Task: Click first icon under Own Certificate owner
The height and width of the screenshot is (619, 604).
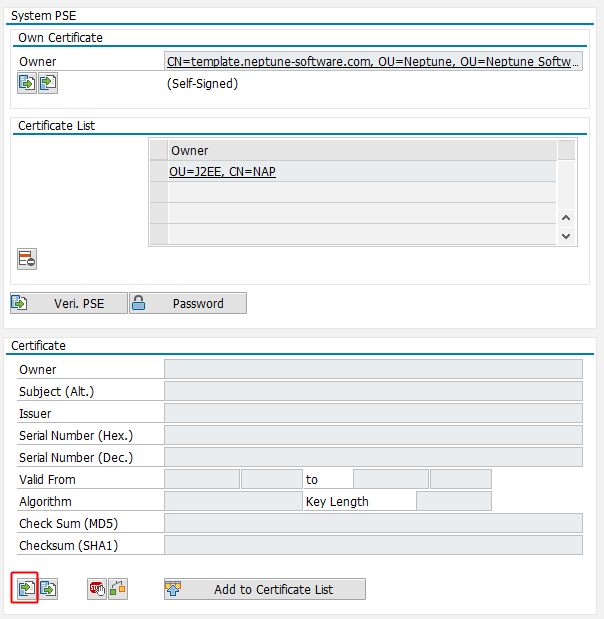Action: (x=27, y=84)
